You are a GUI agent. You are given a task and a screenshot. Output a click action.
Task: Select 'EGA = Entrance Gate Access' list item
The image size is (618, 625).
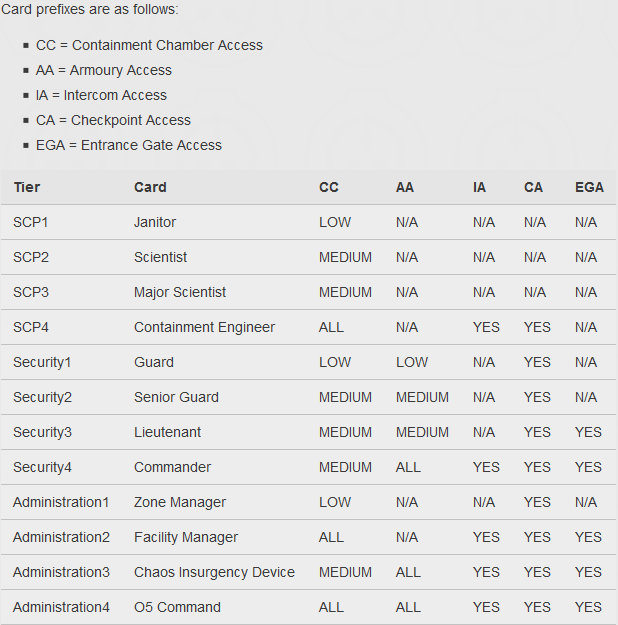129,145
